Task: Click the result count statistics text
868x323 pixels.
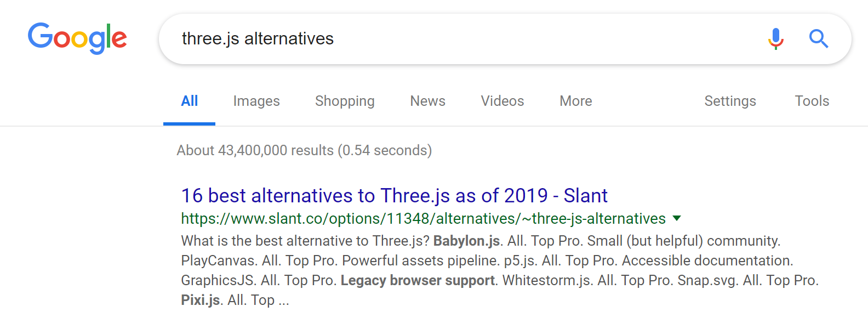Action: point(304,150)
